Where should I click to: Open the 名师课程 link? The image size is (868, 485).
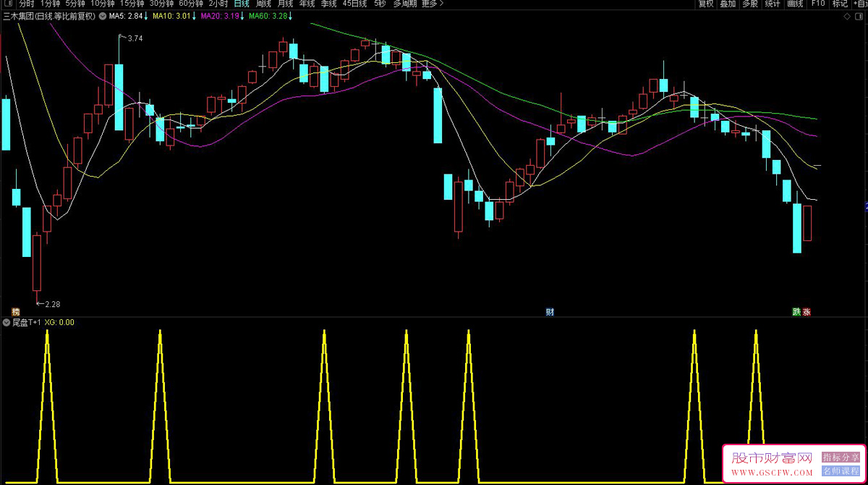click(x=841, y=471)
